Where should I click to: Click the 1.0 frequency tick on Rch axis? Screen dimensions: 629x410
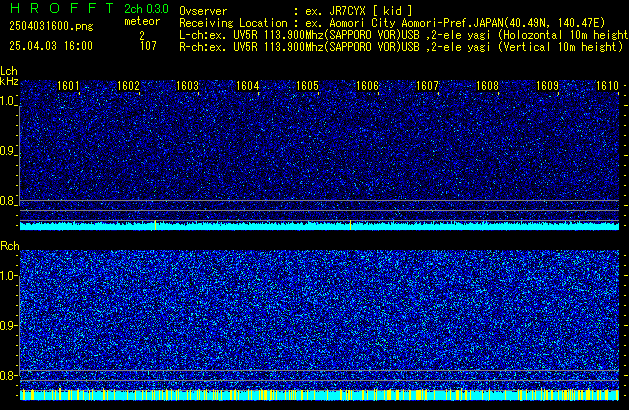[x=8, y=276]
